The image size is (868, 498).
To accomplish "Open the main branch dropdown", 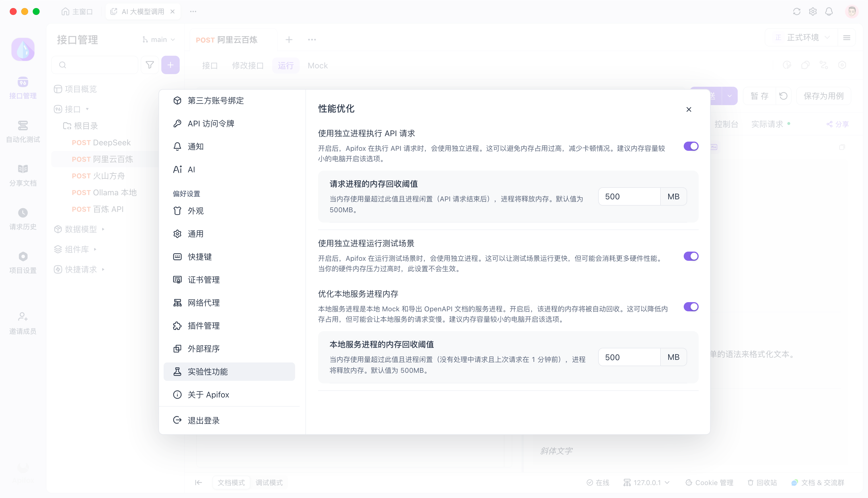I will (x=159, y=40).
